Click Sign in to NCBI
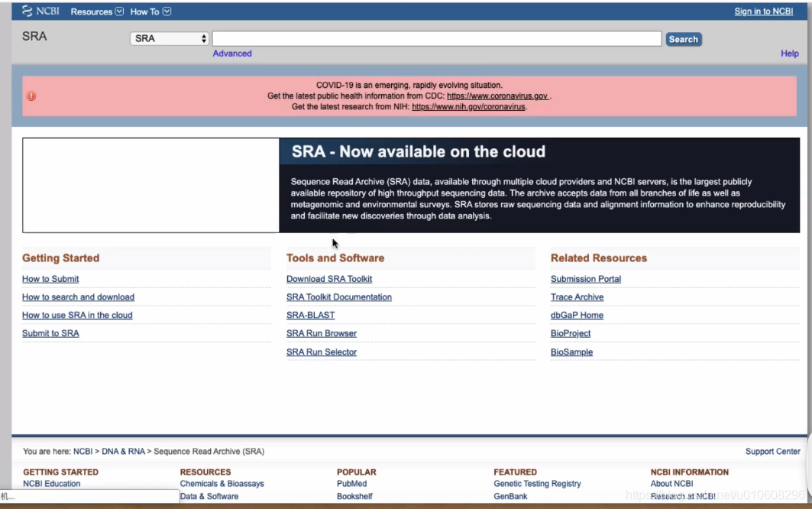The height and width of the screenshot is (509, 812). [763, 11]
